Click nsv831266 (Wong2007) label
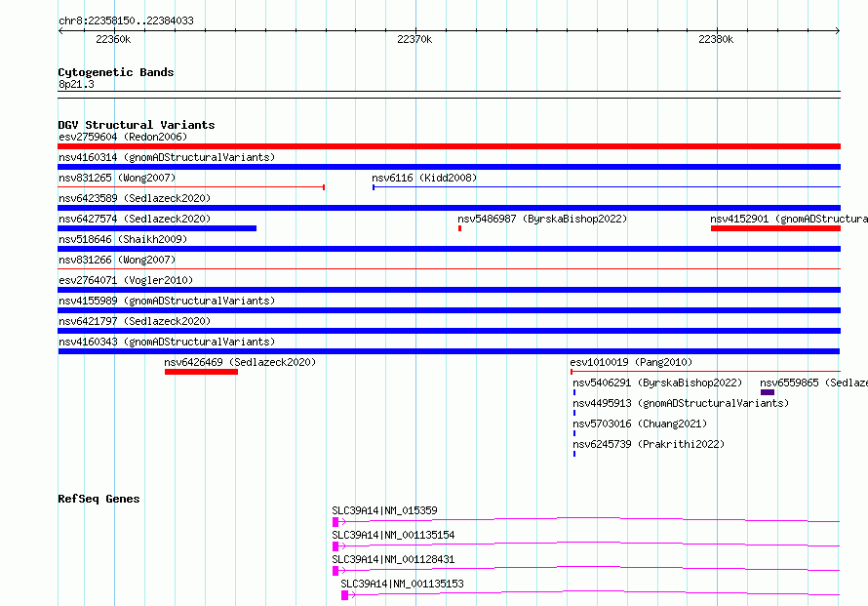The height and width of the screenshot is (606, 868). (117, 260)
